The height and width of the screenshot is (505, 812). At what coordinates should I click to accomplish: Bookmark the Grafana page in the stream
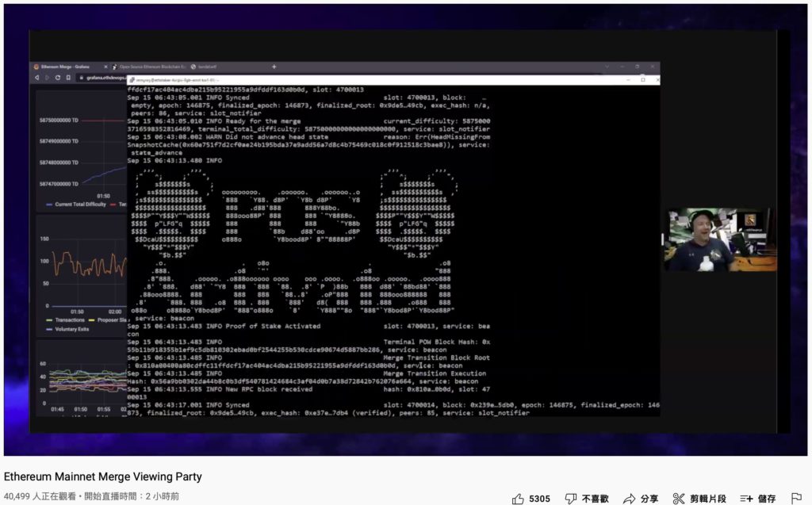click(x=68, y=78)
